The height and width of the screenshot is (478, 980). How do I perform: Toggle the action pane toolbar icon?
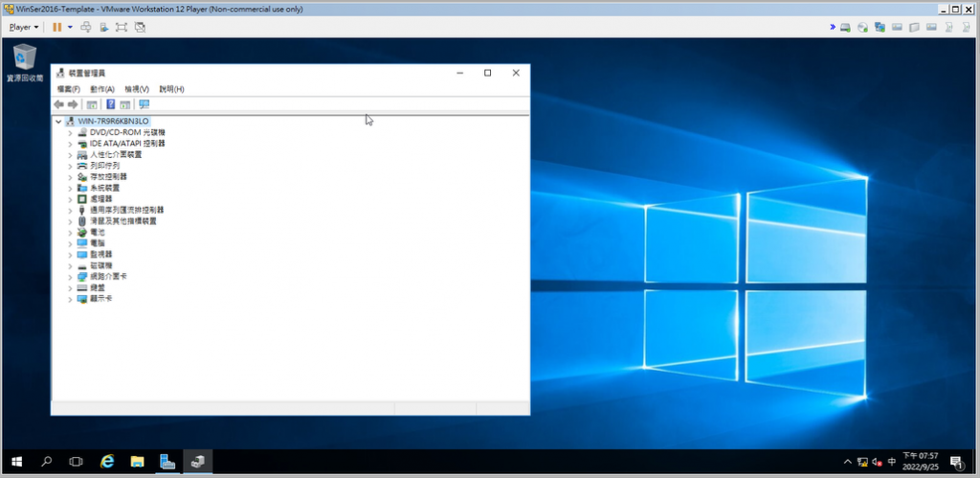click(125, 104)
